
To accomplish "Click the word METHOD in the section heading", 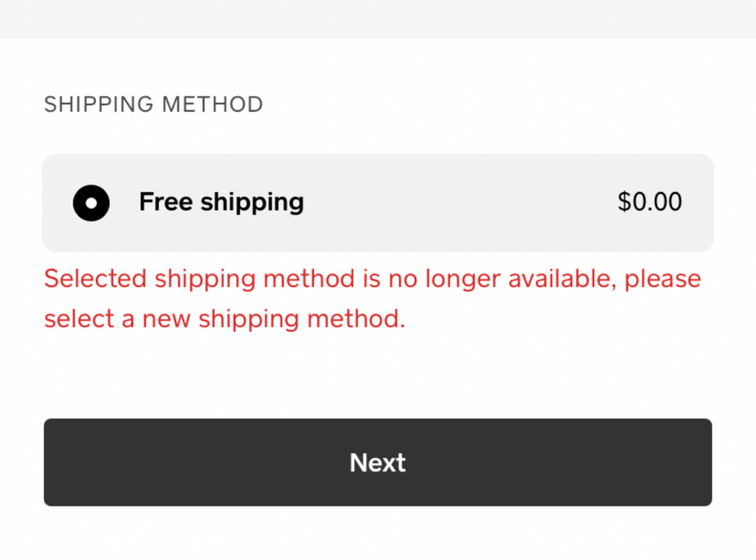I will [x=213, y=104].
